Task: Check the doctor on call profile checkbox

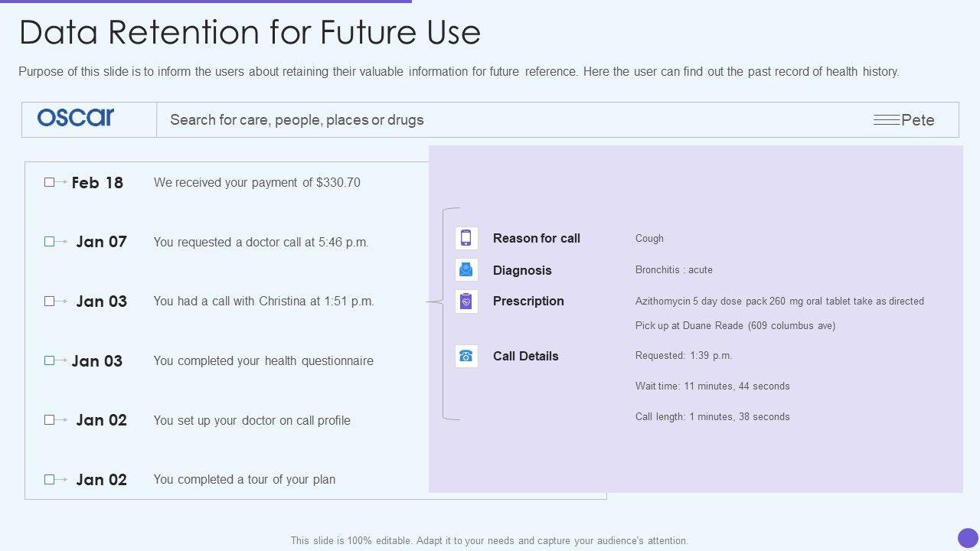Action: click(50, 419)
